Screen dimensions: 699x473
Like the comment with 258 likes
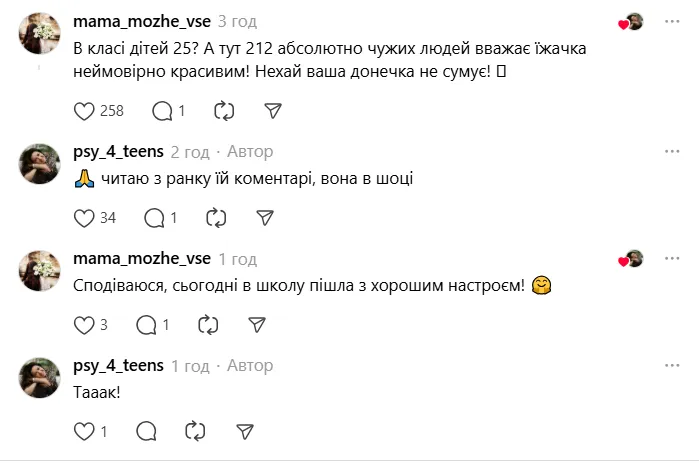(84, 111)
